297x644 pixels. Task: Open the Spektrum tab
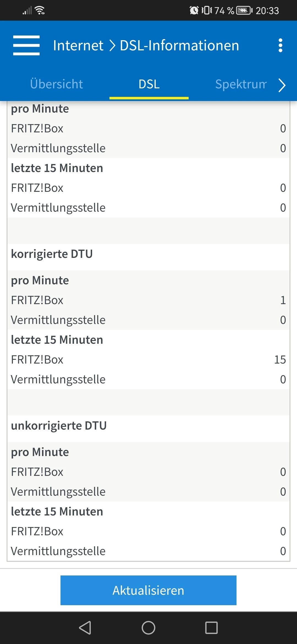pyautogui.click(x=241, y=84)
